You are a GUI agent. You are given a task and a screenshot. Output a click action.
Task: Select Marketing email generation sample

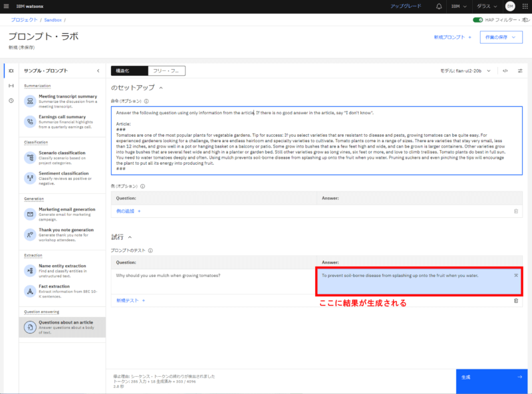coord(62,215)
